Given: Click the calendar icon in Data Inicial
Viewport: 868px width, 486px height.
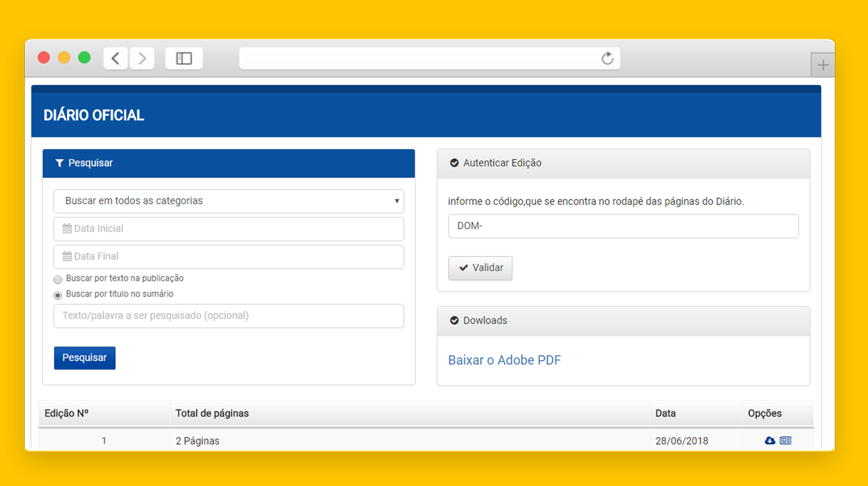Looking at the screenshot, I should 67,229.
